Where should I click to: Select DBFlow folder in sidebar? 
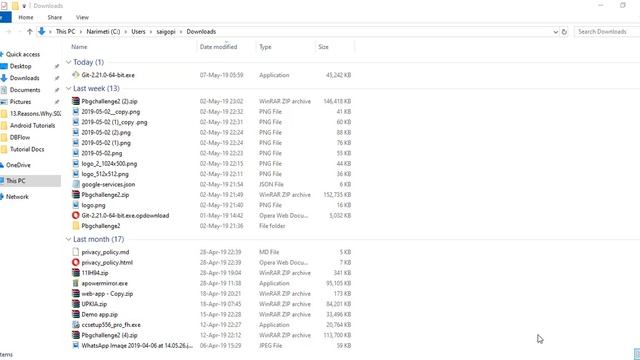click(20, 138)
